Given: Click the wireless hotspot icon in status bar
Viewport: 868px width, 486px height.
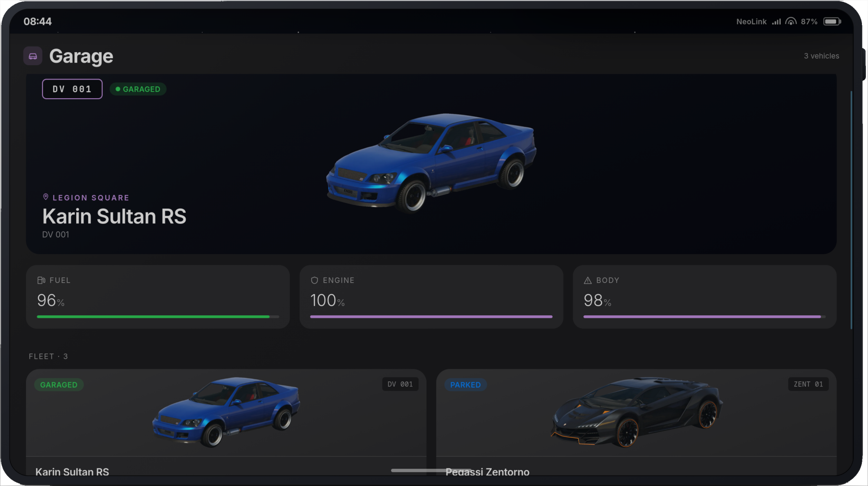Looking at the screenshot, I should [x=791, y=21].
